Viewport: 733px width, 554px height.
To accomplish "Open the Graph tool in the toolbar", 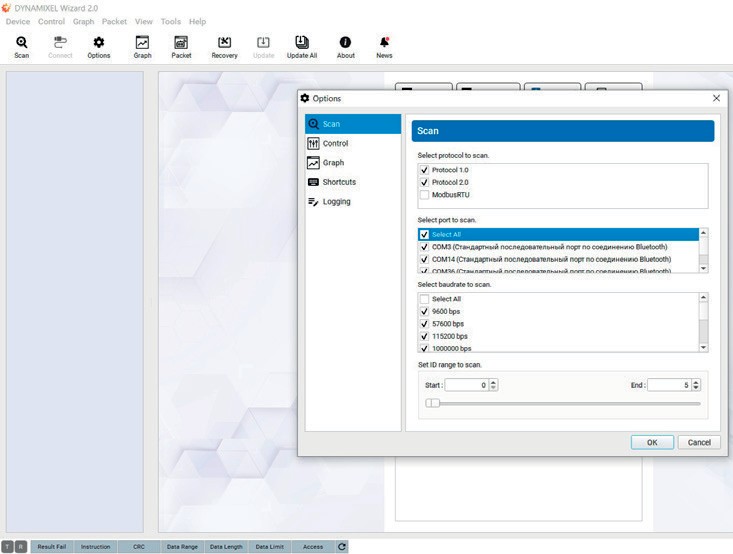I will [142, 46].
